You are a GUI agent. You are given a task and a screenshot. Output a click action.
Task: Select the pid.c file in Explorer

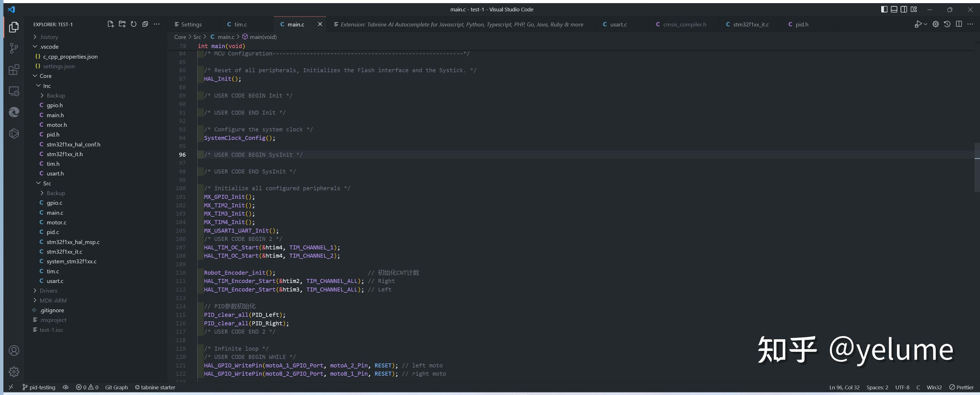pos(53,232)
